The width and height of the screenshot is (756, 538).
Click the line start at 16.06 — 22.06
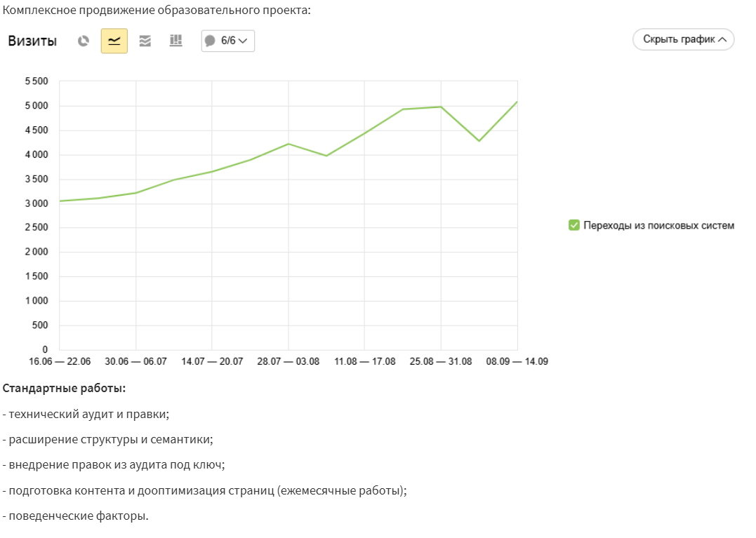click(x=60, y=201)
